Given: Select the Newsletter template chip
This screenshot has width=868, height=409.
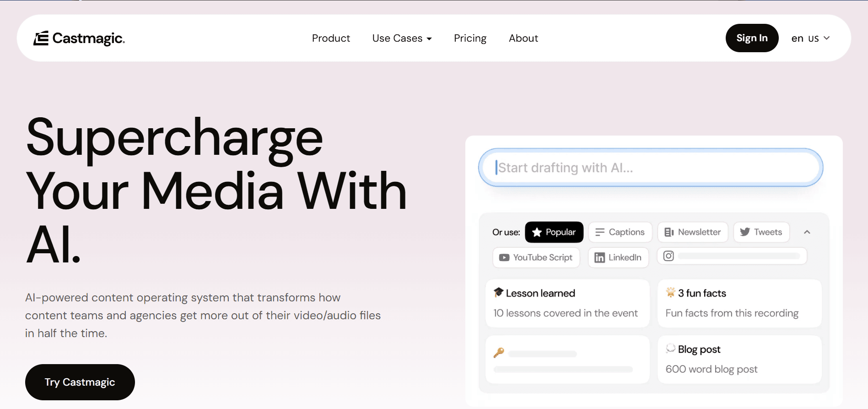Looking at the screenshot, I should (693, 232).
